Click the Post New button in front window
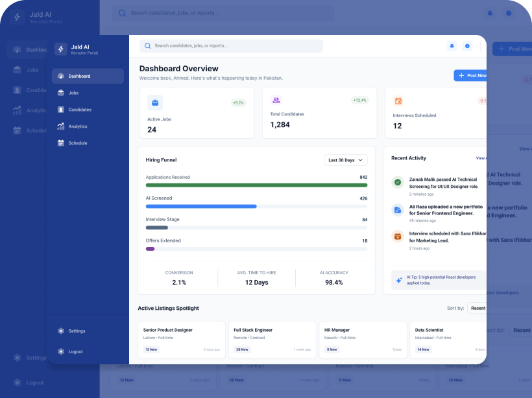The width and height of the screenshot is (532, 398). click(470, 76)
